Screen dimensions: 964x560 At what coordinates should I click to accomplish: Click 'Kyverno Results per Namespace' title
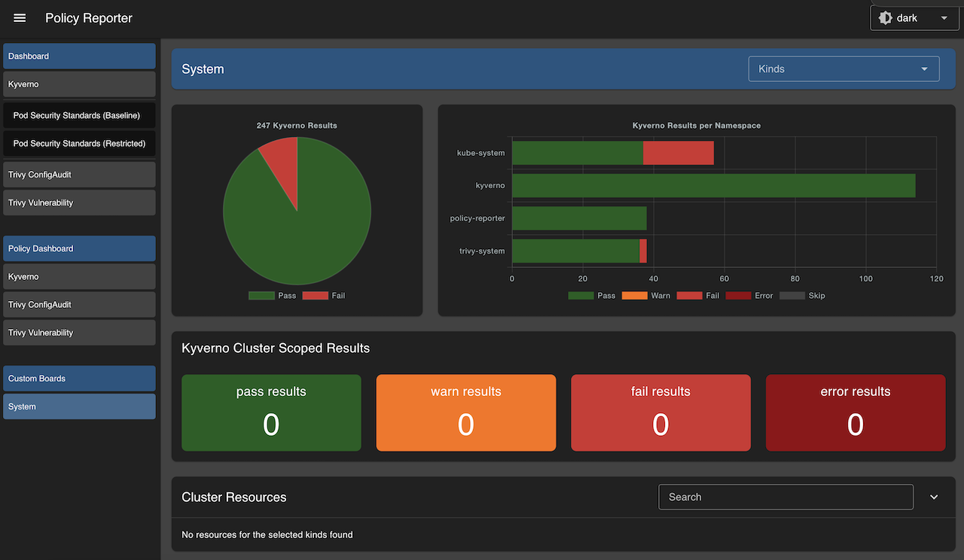pos(697,126)
